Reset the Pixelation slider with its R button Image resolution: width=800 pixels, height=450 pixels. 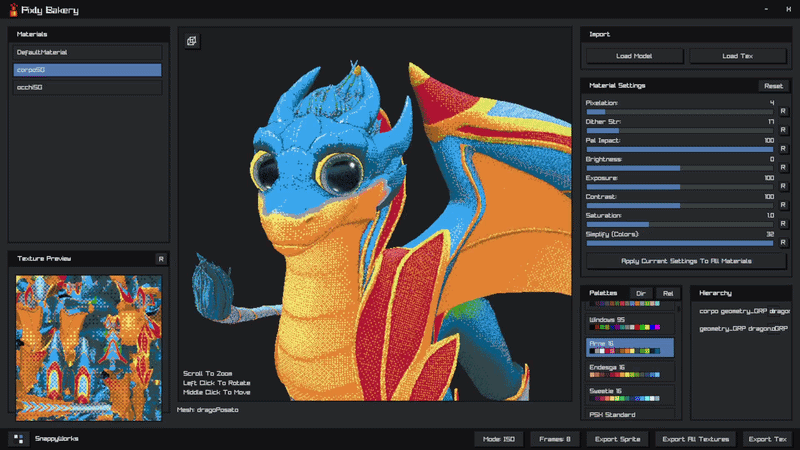(x=783, y=111)
